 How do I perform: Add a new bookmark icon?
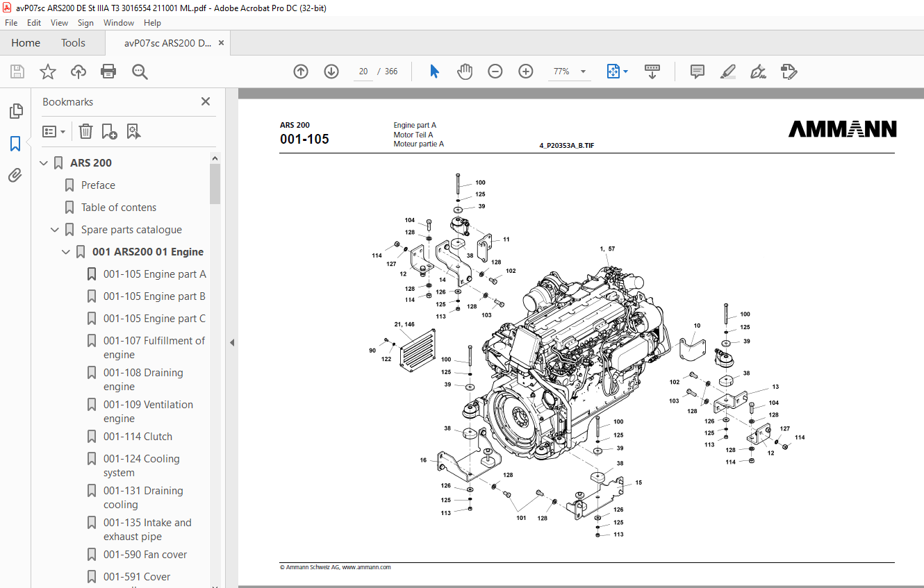109,131
